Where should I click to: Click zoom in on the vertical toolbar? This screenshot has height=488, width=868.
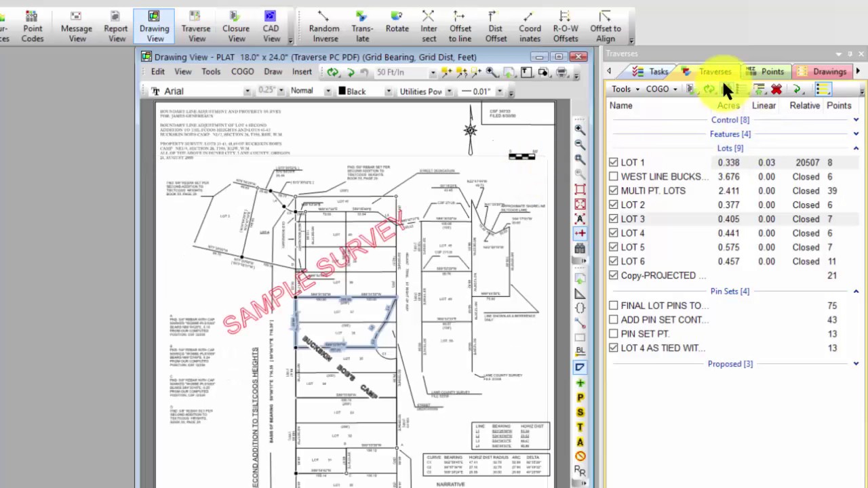pyautogui.click(x=580, y=129)
